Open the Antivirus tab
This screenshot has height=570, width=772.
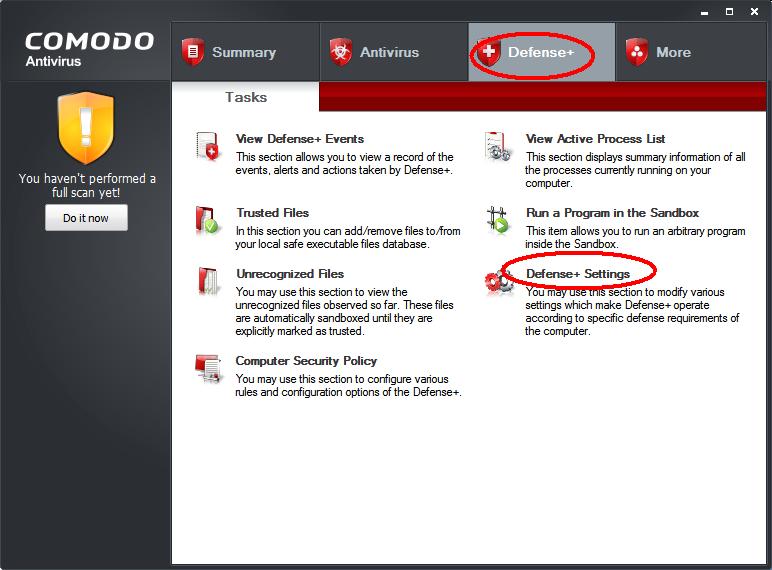[376, 53]
